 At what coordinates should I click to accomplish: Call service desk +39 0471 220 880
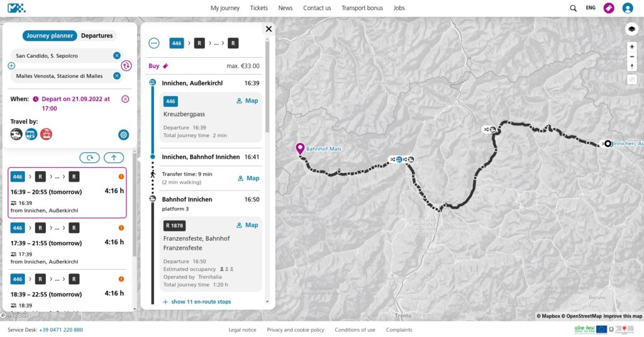[61, 330]
